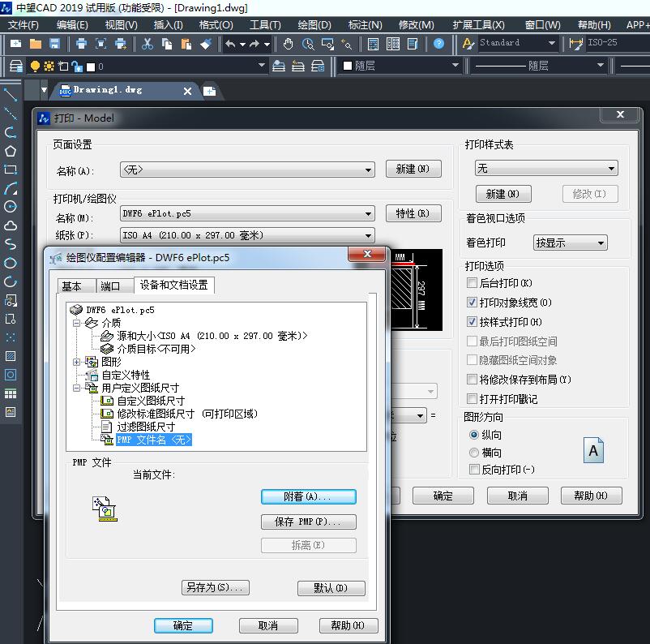Image resolution: width=650 pixels, height=644 pixels.
Task: Click the print preview thumbnail
Action: pyautogui.click(x=417, y=290)
